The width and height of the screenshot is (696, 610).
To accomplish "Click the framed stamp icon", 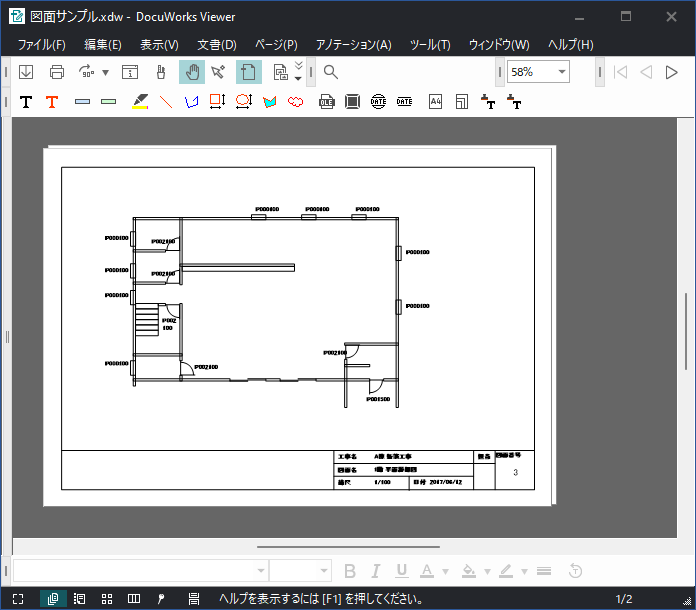I will click(352, 102).
